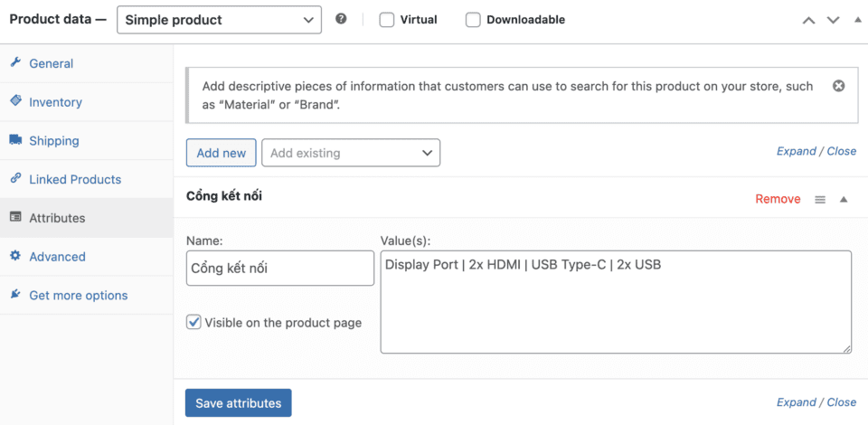
Task: Enable the Downloadable checkbox
Action: pyautogui.click(x=473, y=20)
